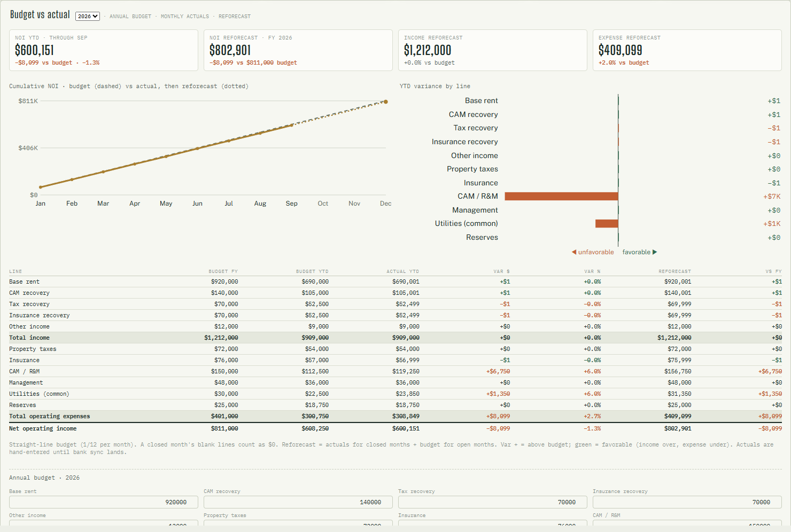This screenshot has height=532, width=791.
Task: Select the VAR % column header
Action: pyautogui.click(x=592, y=271)
